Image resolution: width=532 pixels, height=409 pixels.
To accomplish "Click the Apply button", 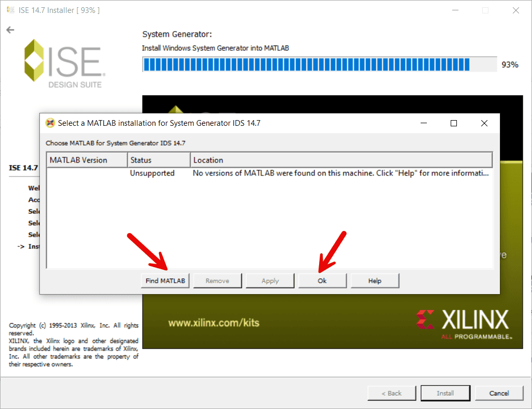I will click(x=270, y=280).
